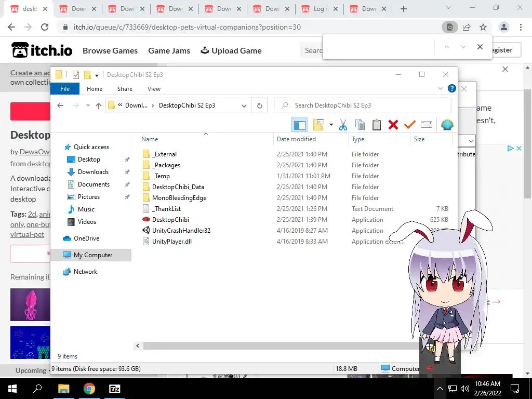Open dropdown arrow beside folder options icon
Viewport: 532px width, 399px height.
tap(331, 125)
